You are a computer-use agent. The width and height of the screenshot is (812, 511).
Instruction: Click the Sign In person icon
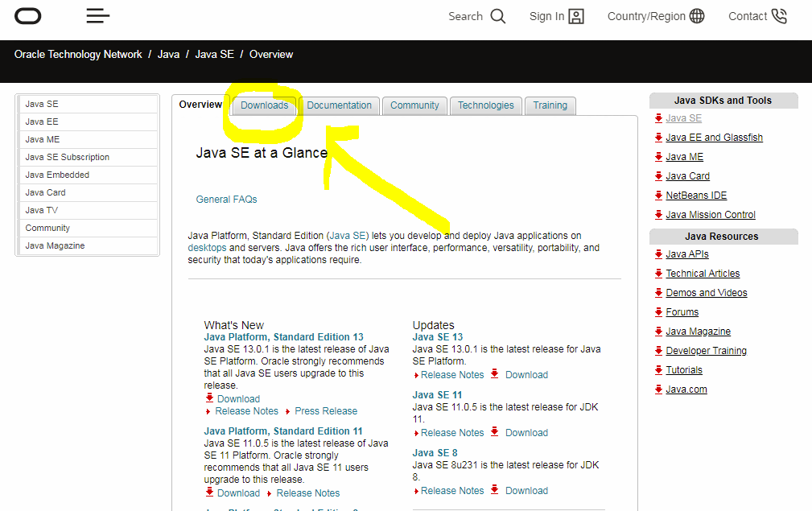(x=576, y=17)
